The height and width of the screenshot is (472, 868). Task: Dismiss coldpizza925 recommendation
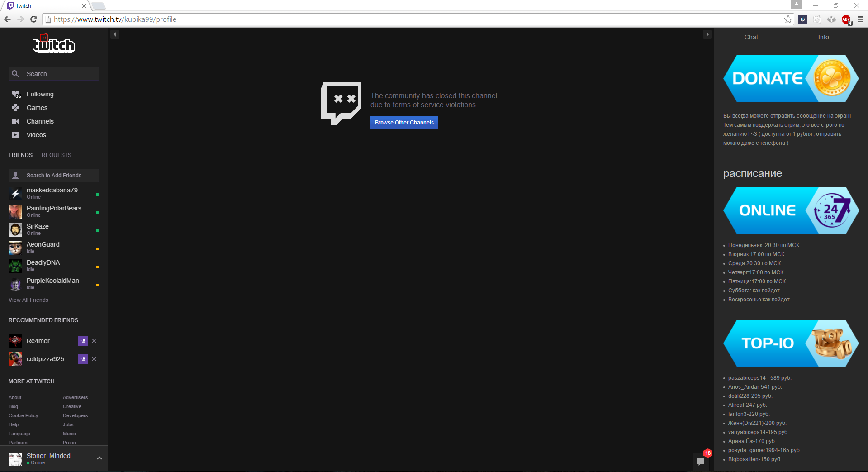click(x=94, y=358)
